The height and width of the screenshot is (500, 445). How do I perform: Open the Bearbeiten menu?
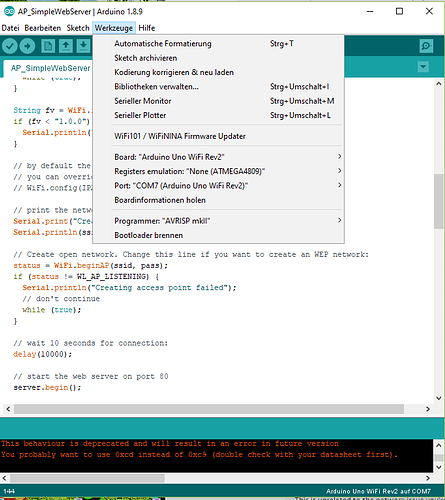43,28
